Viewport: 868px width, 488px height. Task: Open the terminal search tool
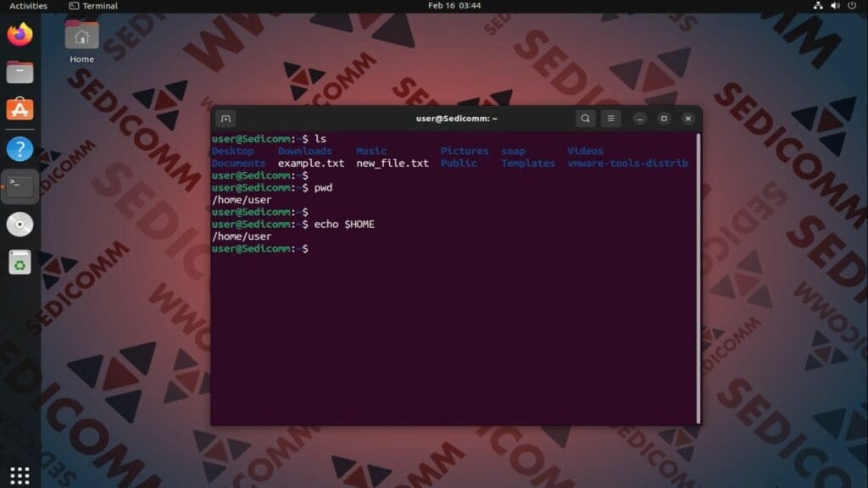click(x=585, y=119)
